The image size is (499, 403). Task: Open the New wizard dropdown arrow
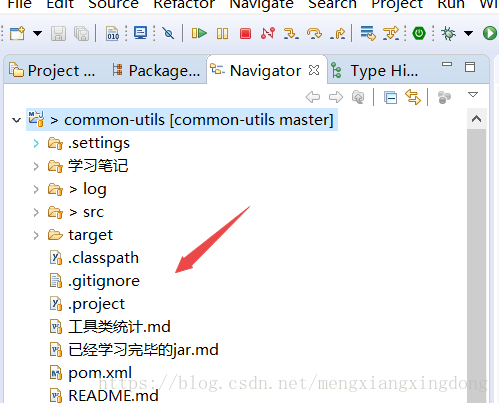tap(37, 33)
